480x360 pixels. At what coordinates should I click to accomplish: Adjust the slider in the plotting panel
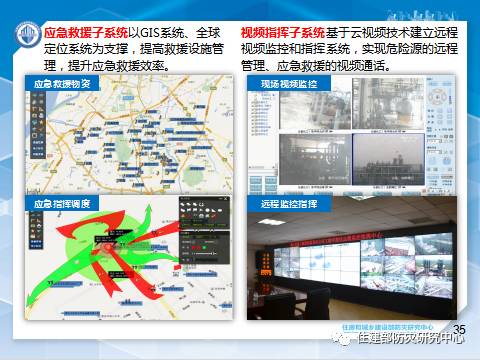(x=204, y=254)
